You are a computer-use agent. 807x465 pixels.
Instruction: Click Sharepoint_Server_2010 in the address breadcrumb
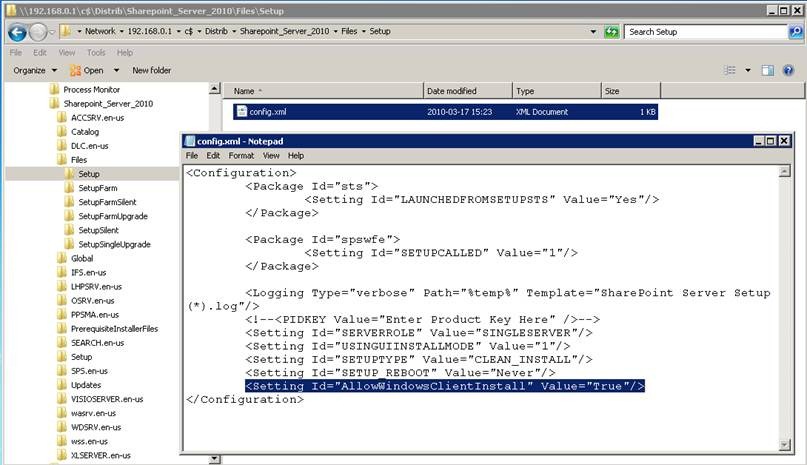[x=284, y=31]
